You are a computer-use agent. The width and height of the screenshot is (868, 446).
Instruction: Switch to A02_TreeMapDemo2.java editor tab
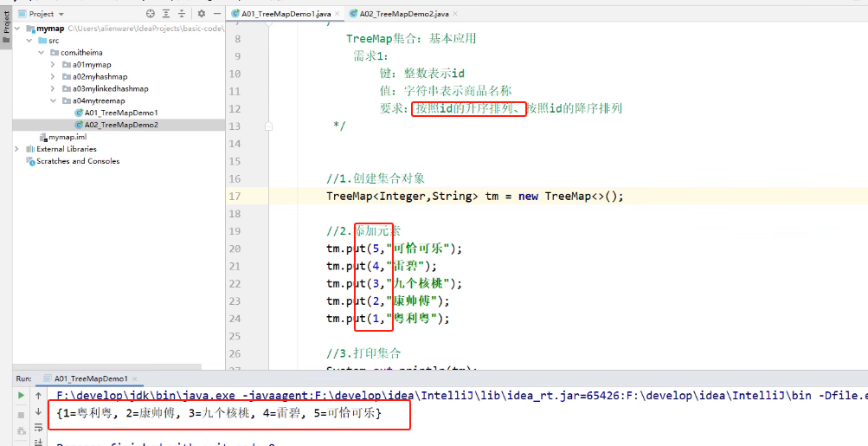(x=402, y=14)
